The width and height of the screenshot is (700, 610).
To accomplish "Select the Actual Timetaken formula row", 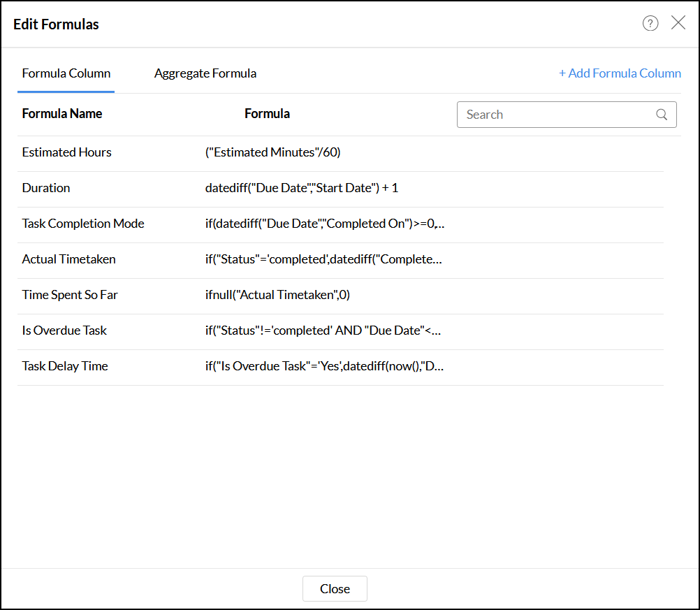I will coord(69,259).
